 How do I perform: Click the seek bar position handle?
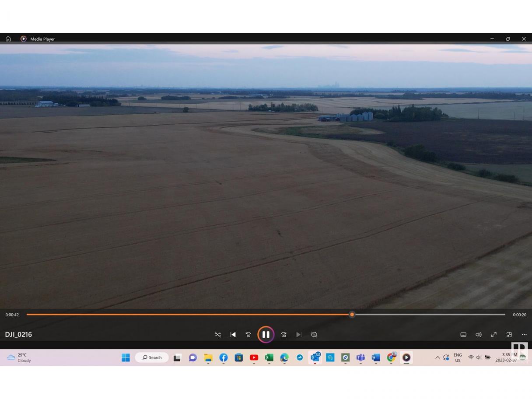click(352, 315)
